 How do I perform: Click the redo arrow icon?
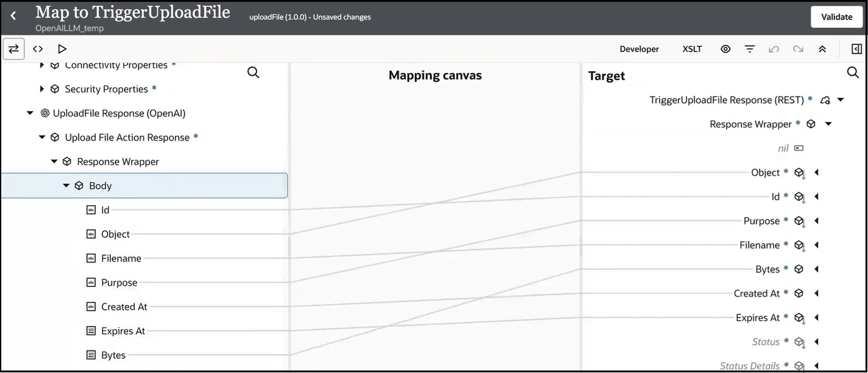798,49
